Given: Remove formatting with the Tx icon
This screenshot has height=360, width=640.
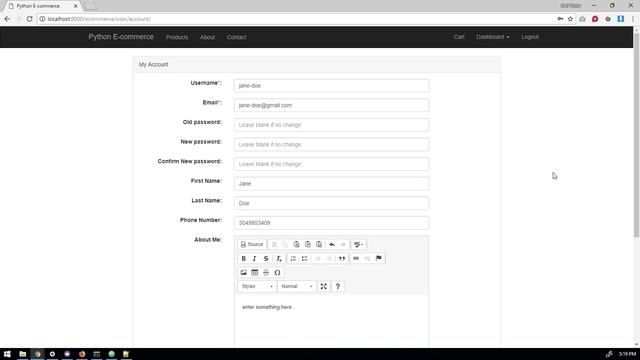Looking at the screenshot, I should click(279, 258).
